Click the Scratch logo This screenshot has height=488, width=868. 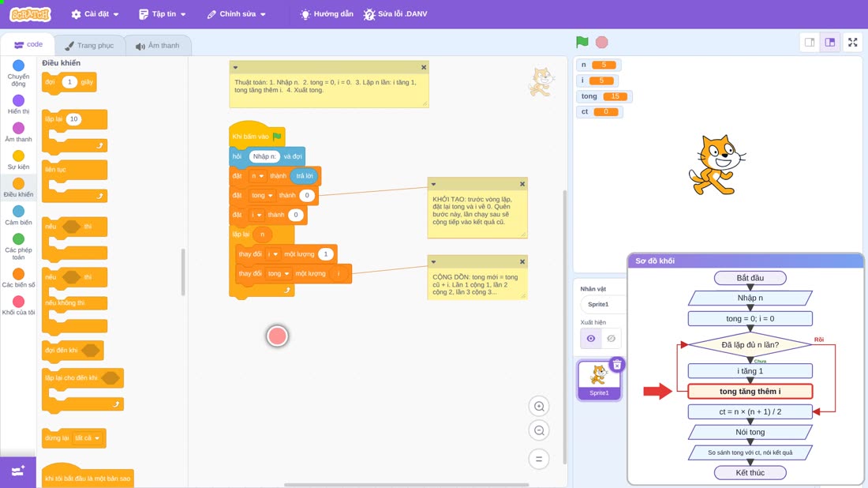click(x=30, y=14)
